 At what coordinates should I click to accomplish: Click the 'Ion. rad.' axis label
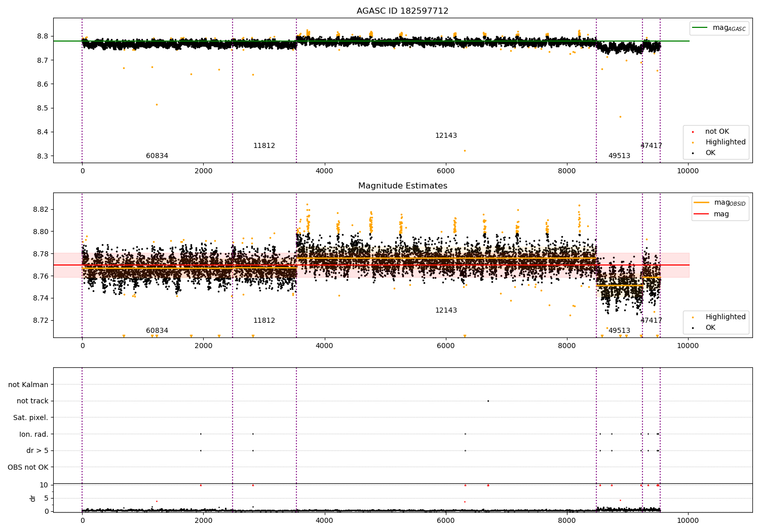(34, 434)
